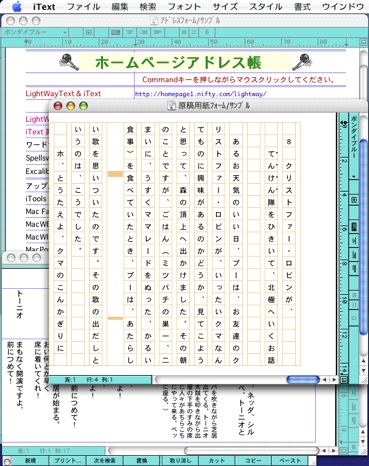Image resolution: width=369 pixels, height=466 pixels.
Task: Open the ウインドウ menu
Action: pos(343,6)
